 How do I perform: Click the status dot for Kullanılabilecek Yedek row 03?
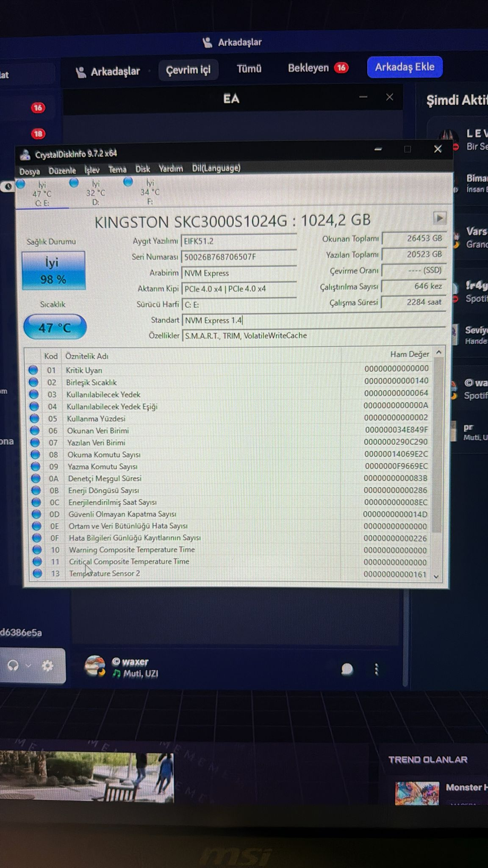coord(34,394)
